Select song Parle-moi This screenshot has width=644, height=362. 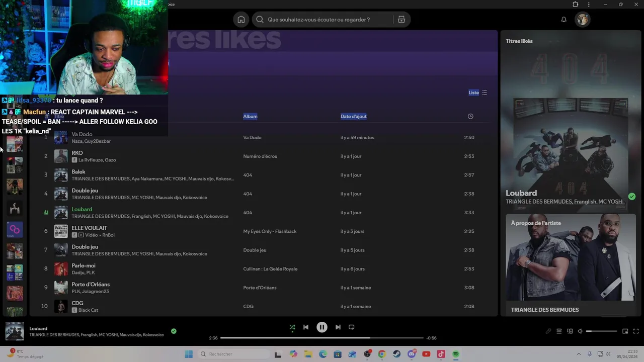pos(84,265)
